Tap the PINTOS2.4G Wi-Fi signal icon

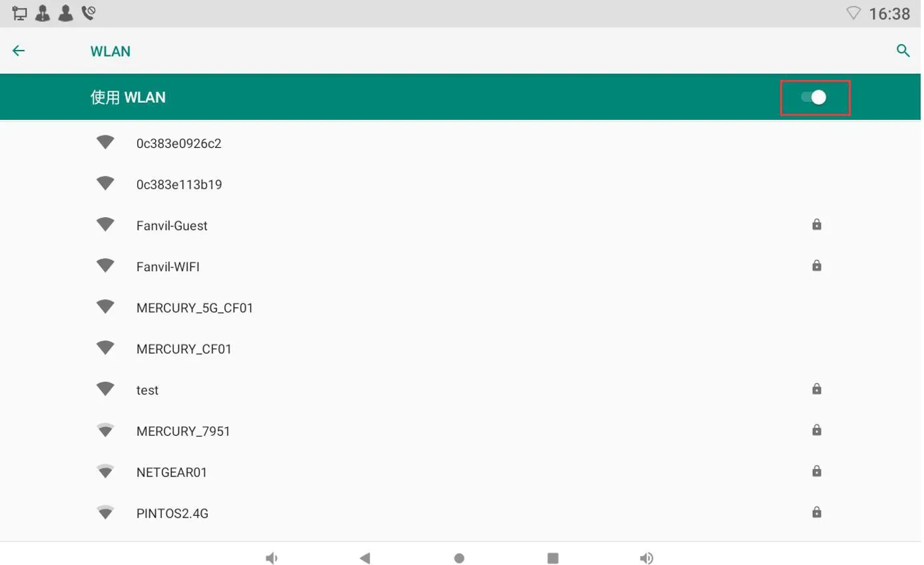click(x=105, y=513)
